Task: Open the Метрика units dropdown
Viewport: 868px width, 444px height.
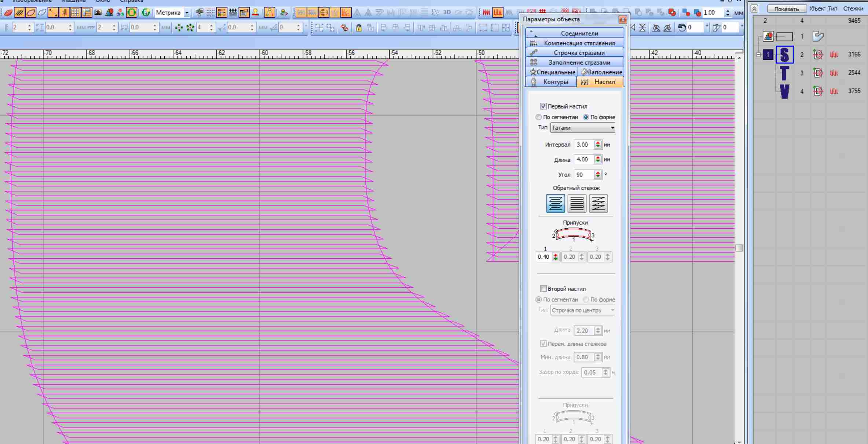Action: 187,13
